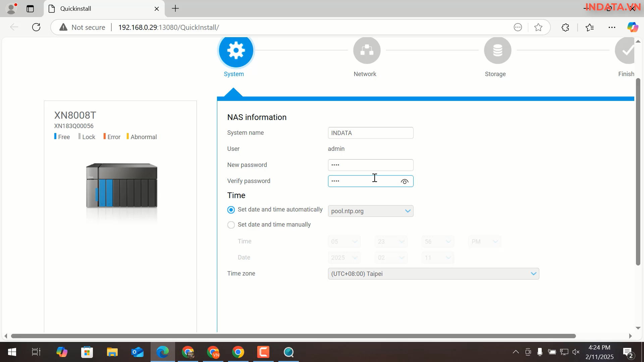Click the scroll right arrow
The image size is (644, 362).
[x=630, y=336]
